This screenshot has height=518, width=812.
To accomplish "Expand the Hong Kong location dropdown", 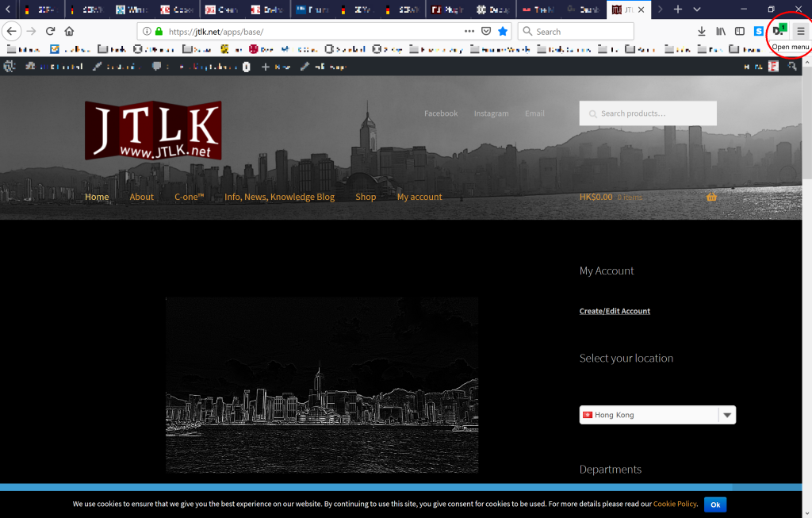I will point(727,415).
